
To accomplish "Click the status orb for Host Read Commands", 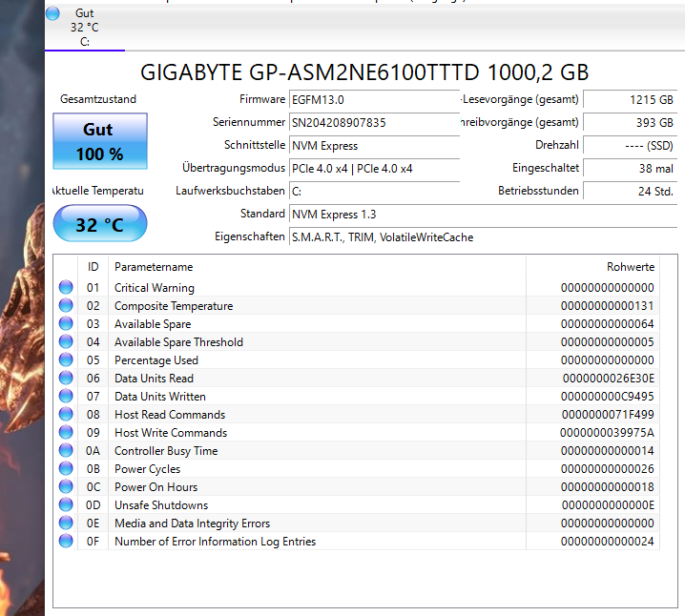I will (66, 414).
